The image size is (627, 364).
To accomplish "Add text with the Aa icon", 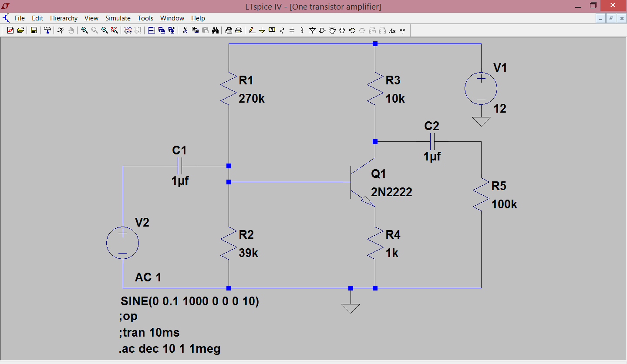I will (392, 30).
